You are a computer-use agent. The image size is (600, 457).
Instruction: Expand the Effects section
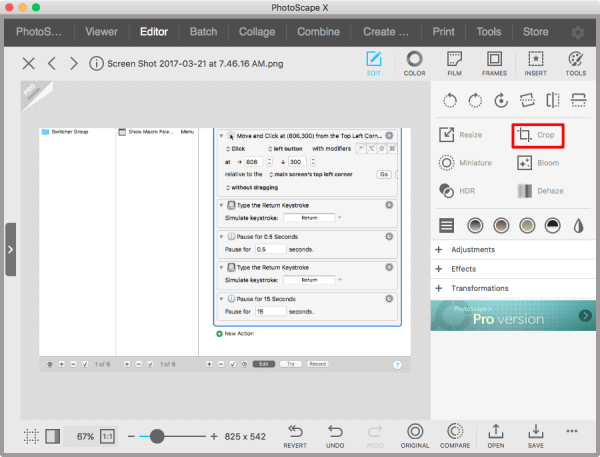pos(513,269)
